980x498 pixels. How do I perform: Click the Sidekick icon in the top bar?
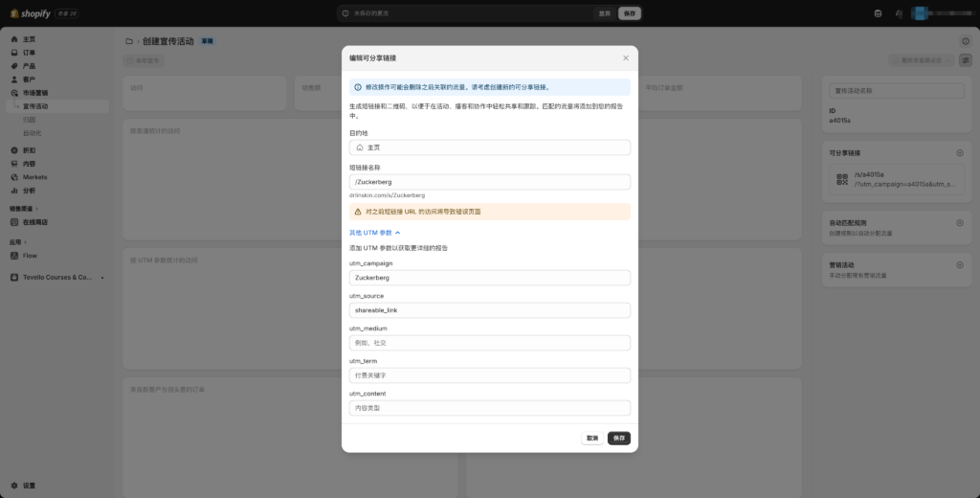879,13
